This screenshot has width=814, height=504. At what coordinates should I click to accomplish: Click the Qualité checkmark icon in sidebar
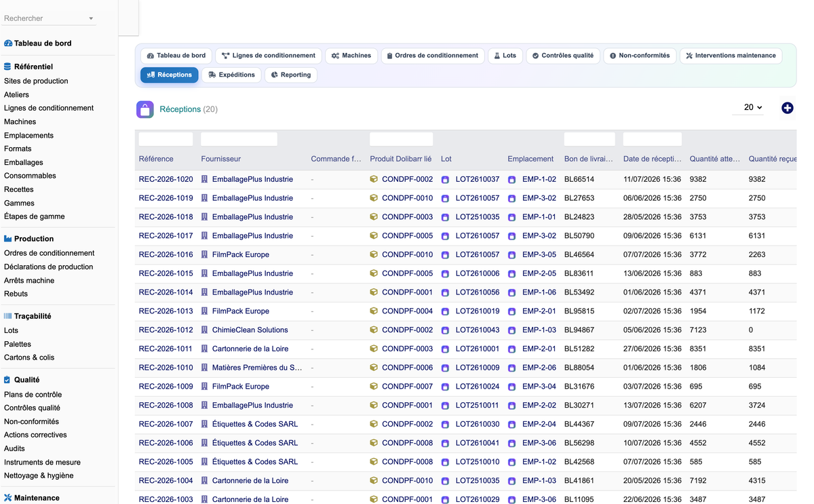coord(7,380)
